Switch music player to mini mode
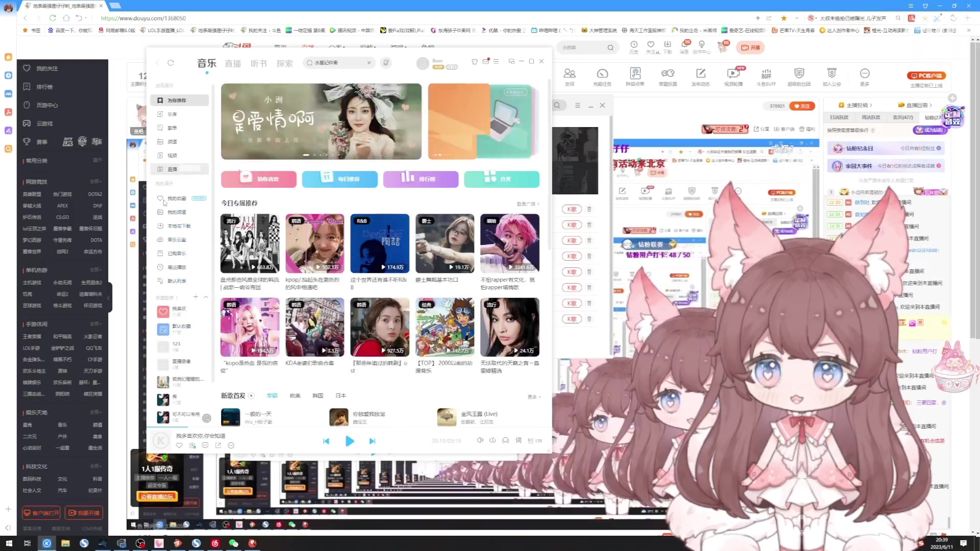 511,61
